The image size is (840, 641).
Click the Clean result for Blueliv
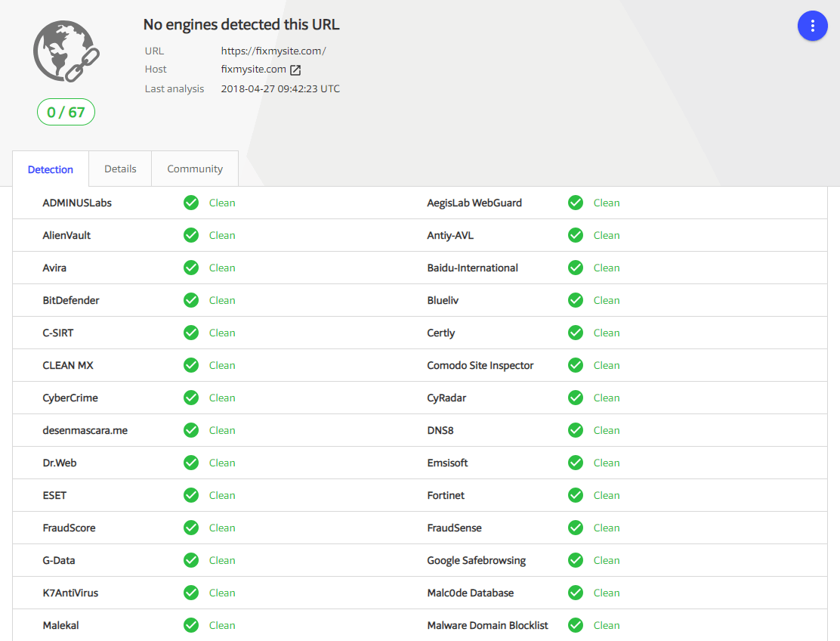point(607,300)
